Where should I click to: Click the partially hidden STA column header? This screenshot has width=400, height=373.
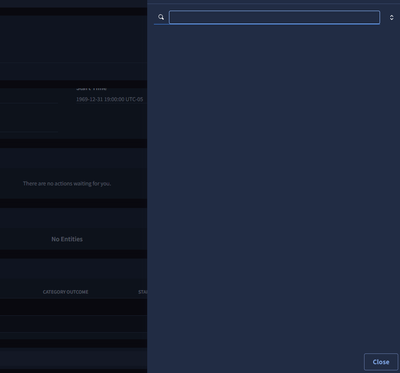click(x=143, y=292)
